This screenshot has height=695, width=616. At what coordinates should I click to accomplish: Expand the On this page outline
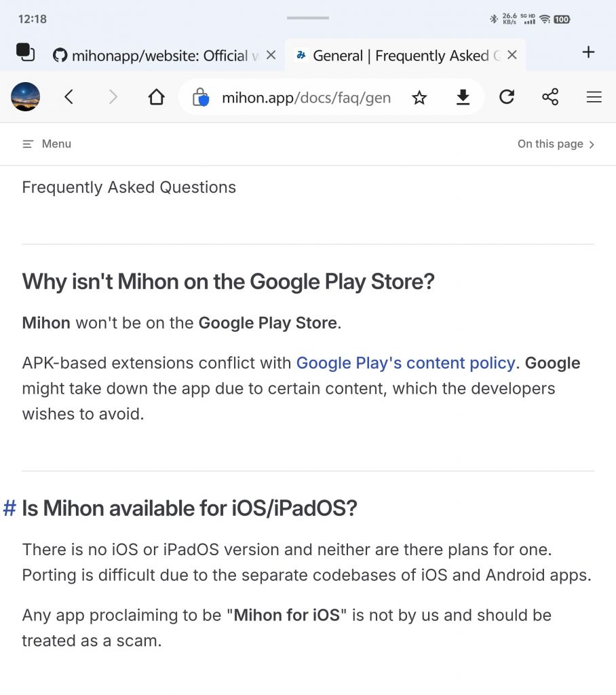(556, 144)
